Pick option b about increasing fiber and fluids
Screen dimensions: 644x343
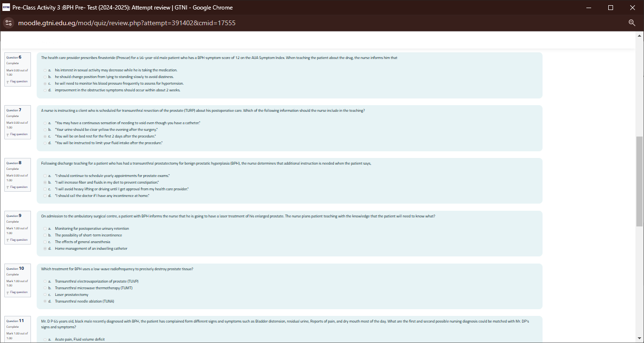45,182
